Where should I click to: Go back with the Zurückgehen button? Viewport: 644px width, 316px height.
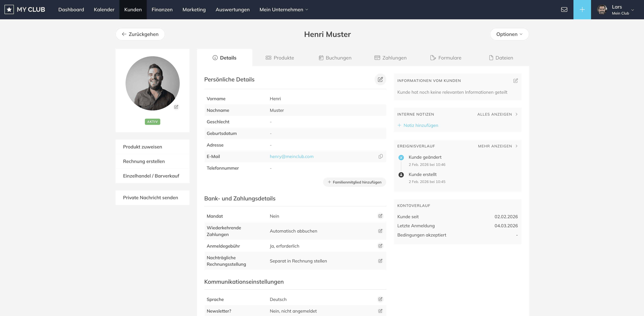pos(140,34)
